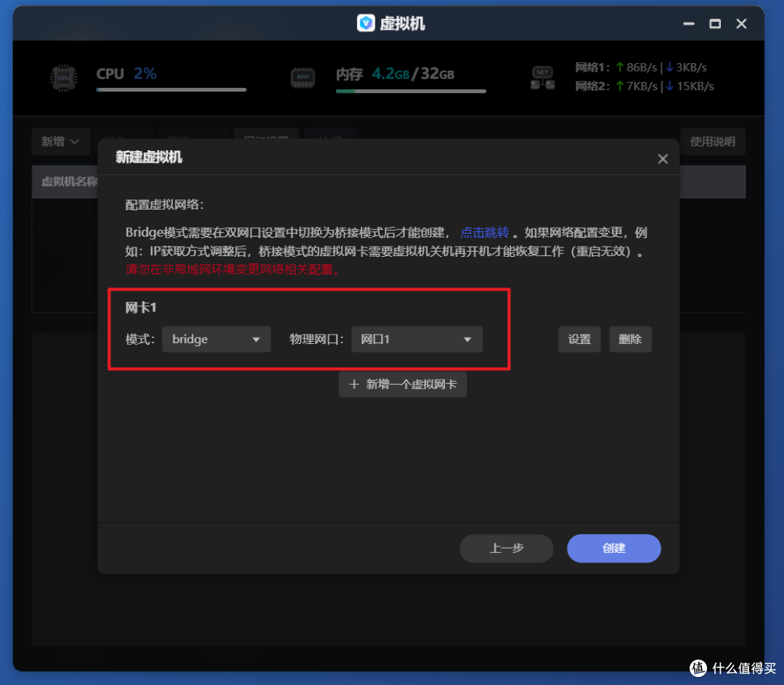
Task: Click the 网络2 speed readout
Action: click(644, 86)
